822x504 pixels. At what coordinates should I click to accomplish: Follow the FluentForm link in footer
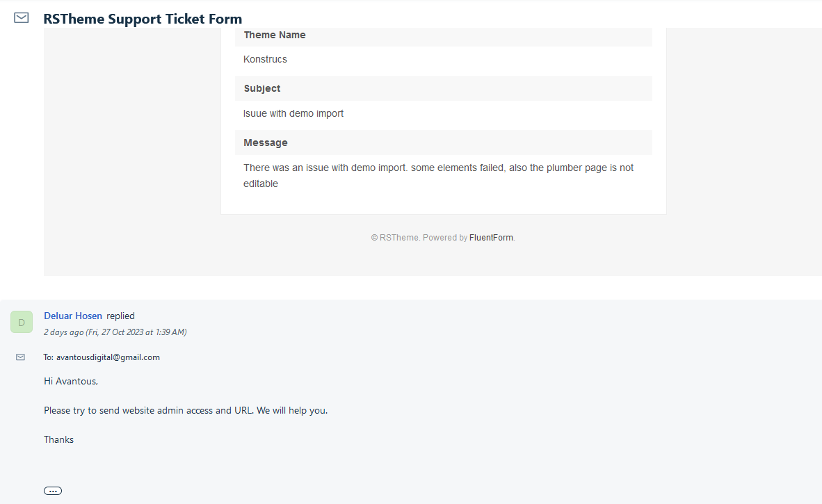coord(491,238)
